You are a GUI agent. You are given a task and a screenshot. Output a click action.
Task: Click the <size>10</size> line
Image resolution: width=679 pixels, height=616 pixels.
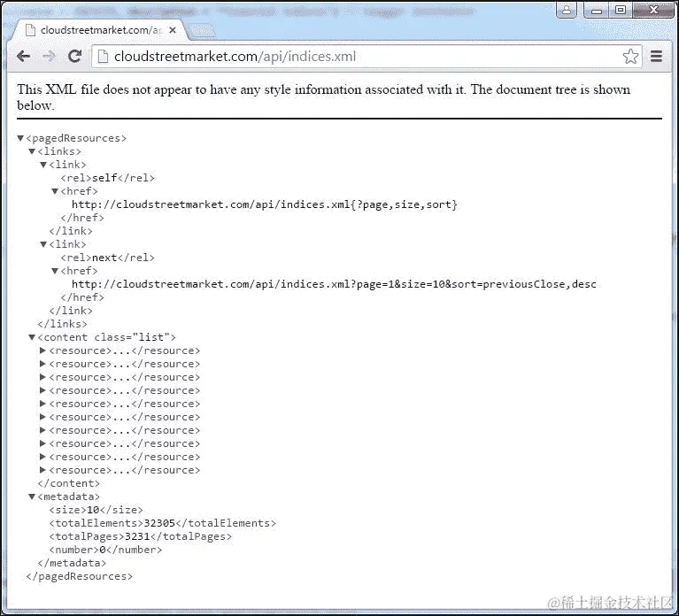click(96, 510)
